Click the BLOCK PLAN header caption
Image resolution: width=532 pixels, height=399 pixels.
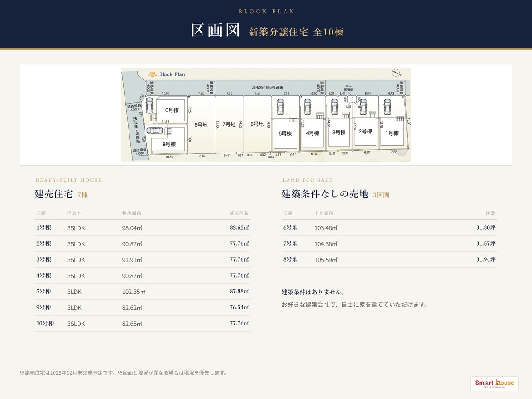click(266, 12)
